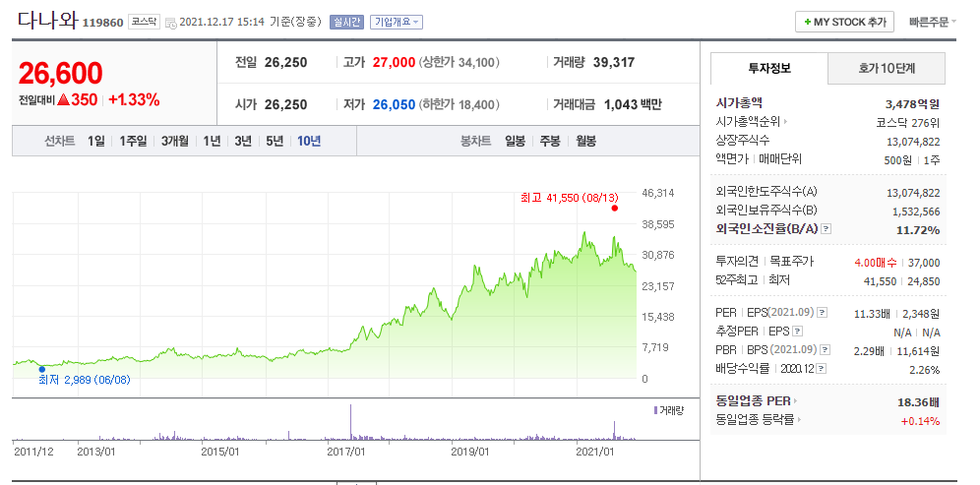Open help icon next to 배당수익률 2020.12
980x485 pixels.
[822, 369]
